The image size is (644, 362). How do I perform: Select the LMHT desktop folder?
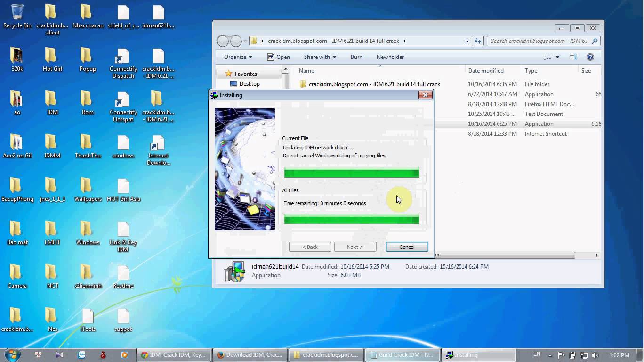point(52,233)
